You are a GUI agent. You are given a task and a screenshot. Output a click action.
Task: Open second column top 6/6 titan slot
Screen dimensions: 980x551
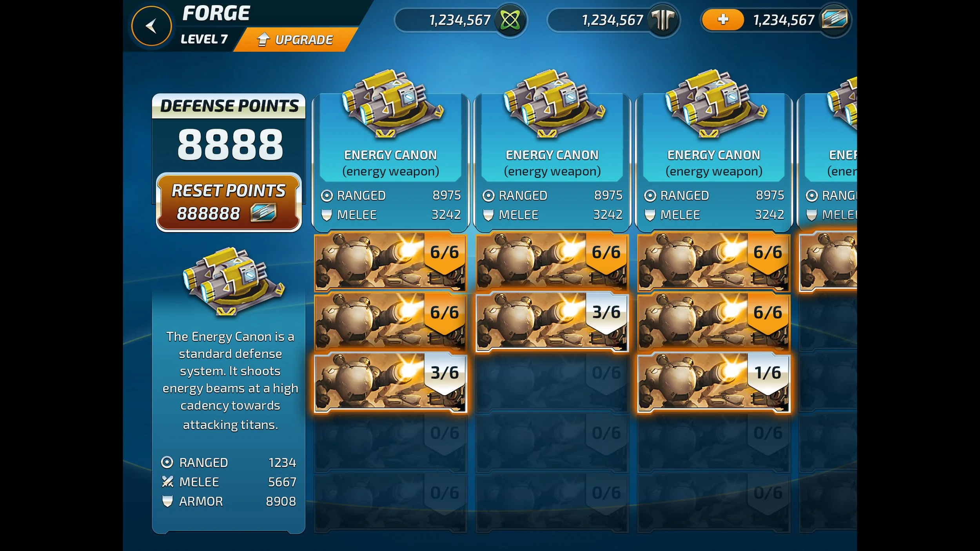(x=552, y=262)
